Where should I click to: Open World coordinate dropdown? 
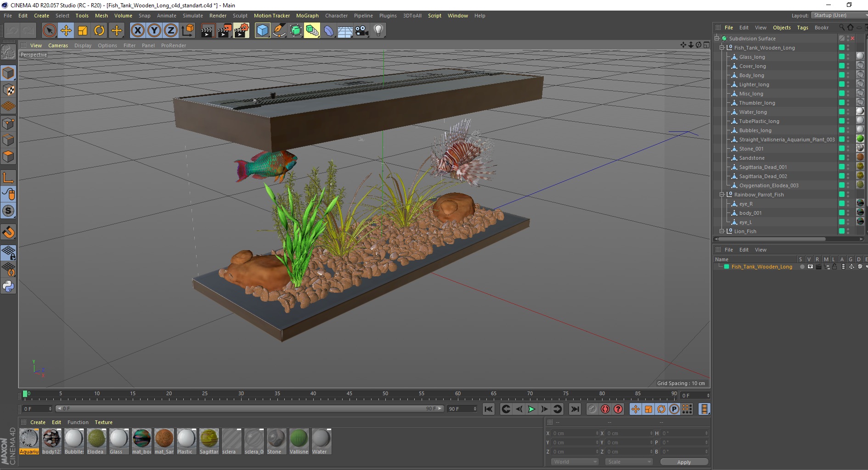pos(575,462)
